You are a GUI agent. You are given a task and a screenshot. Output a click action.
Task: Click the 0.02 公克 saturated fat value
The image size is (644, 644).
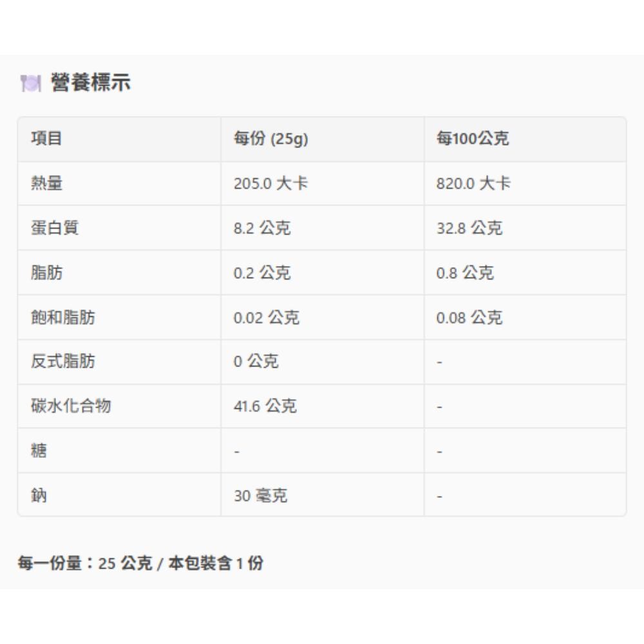coord(266,317)
